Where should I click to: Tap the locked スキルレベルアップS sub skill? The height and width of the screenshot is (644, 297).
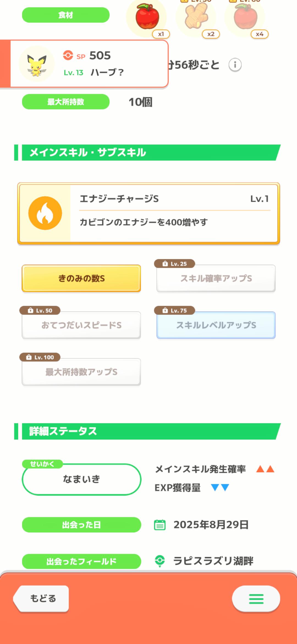216,325
